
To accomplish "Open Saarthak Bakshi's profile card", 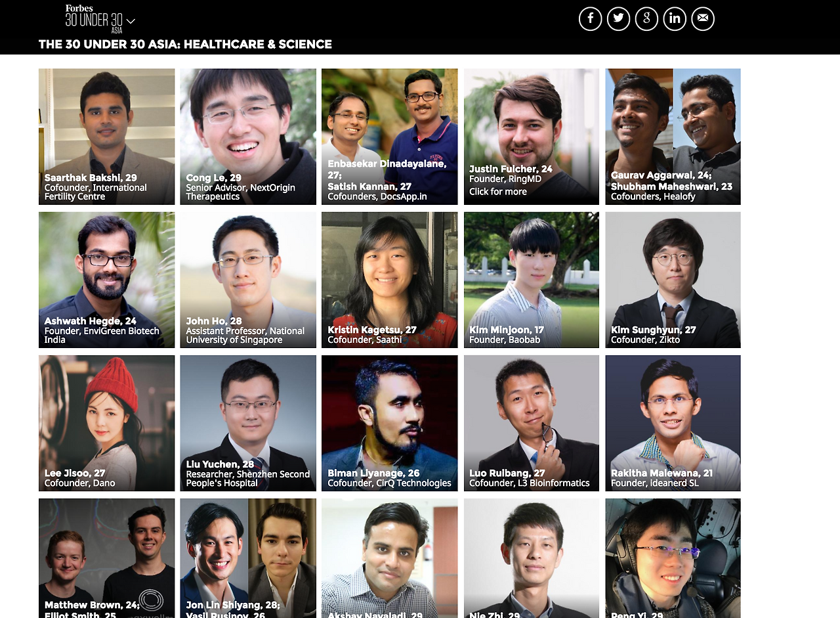I will (107, 137).
